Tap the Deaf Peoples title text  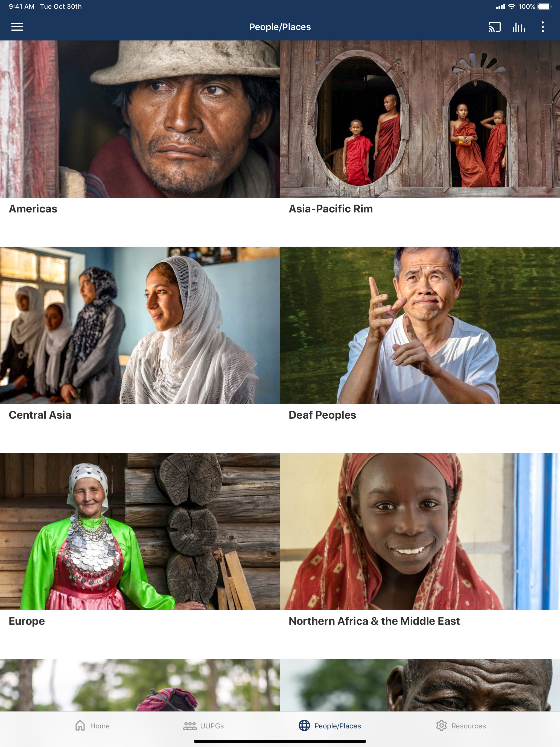(x=322, y=415)
